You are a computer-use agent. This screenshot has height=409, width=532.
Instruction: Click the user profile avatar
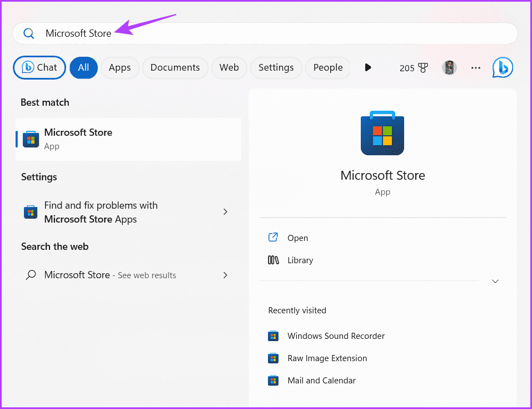450,67
